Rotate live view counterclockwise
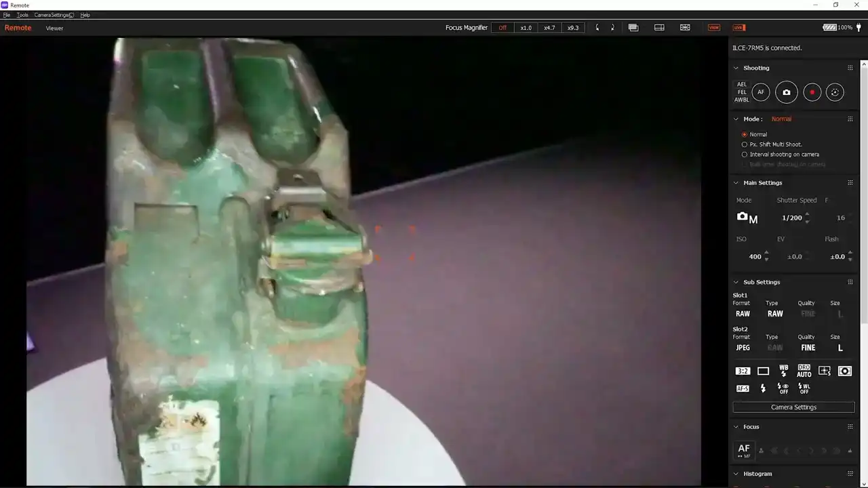 [x=597, y=28]
